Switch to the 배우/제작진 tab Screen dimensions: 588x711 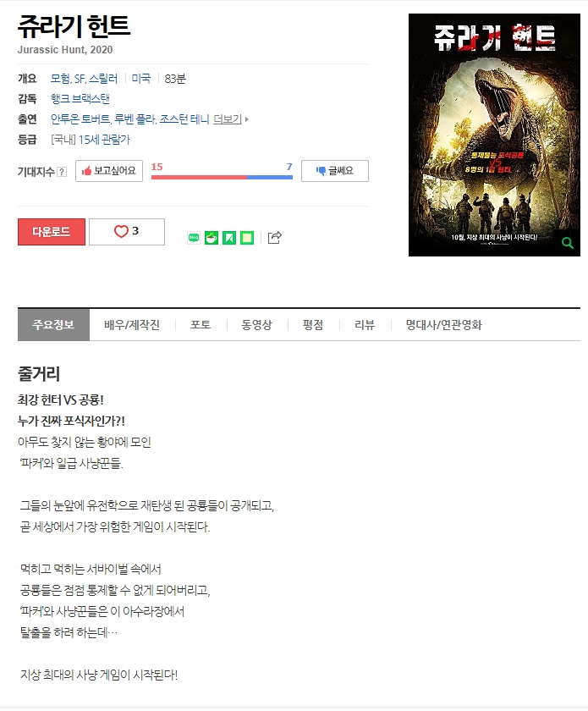point(132,325)
